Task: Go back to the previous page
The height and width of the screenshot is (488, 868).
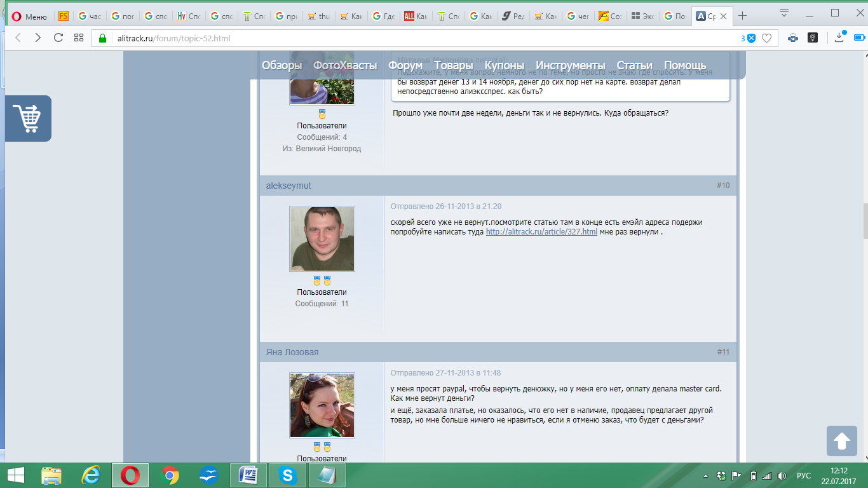Action: tap(18, 38)
